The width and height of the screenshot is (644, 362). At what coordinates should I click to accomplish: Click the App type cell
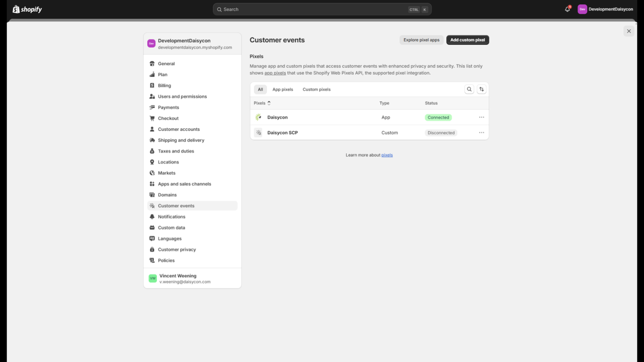pos(385,117)
